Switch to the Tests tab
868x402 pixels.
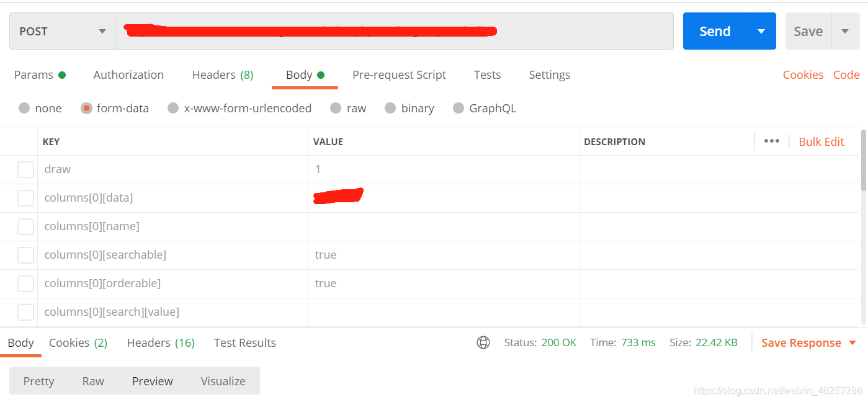pyautogui.click(x=487, y=75)
